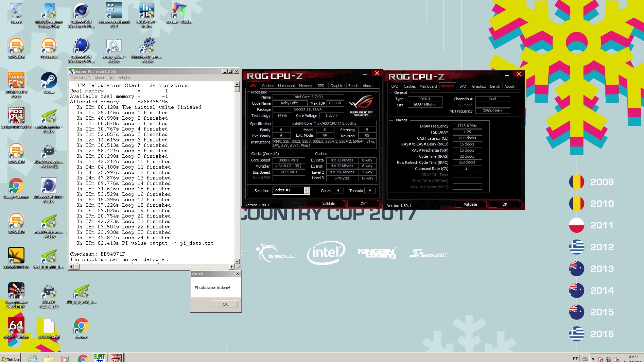Click the Loop 24 finished line

(x=123, y=238)
